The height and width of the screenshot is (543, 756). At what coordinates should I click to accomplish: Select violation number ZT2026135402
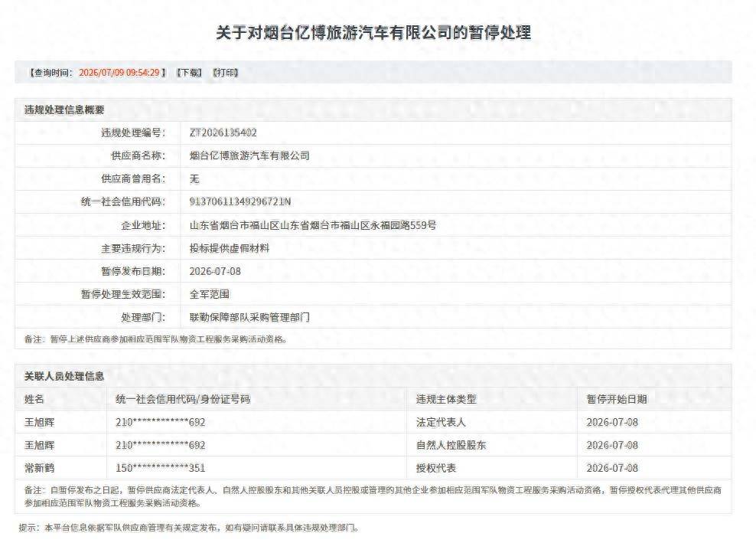[x=223, y=132]
